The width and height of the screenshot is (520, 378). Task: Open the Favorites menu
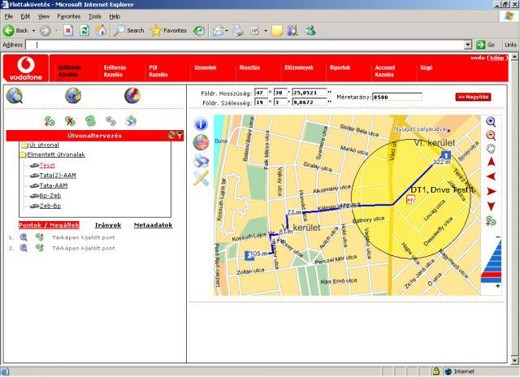[x=69, y=16]
